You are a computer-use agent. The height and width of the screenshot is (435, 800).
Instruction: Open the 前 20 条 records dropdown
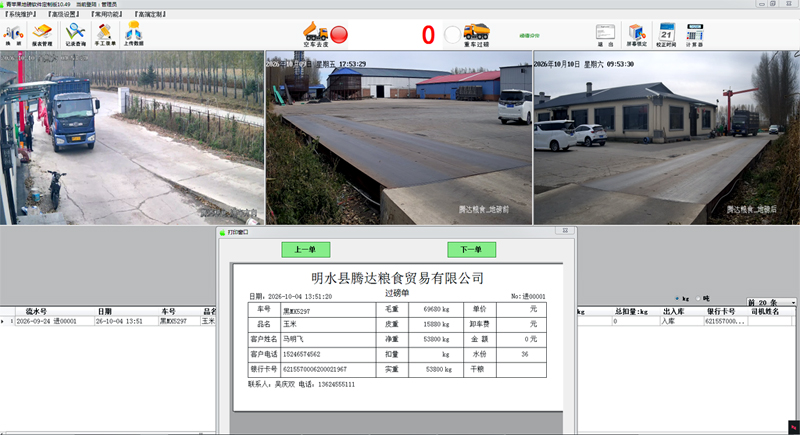(x=771, y=302)
